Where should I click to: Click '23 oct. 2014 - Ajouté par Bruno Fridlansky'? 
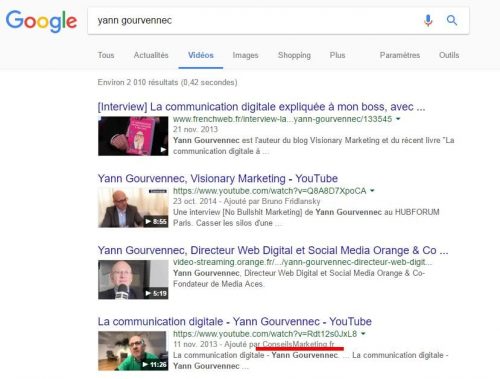[247, 201]
